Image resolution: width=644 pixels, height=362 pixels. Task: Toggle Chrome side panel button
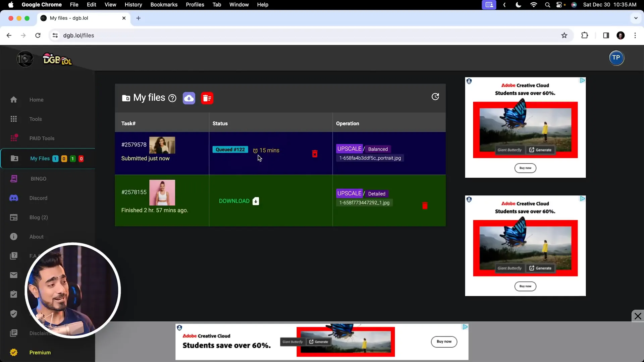click(x=606, y=36)
